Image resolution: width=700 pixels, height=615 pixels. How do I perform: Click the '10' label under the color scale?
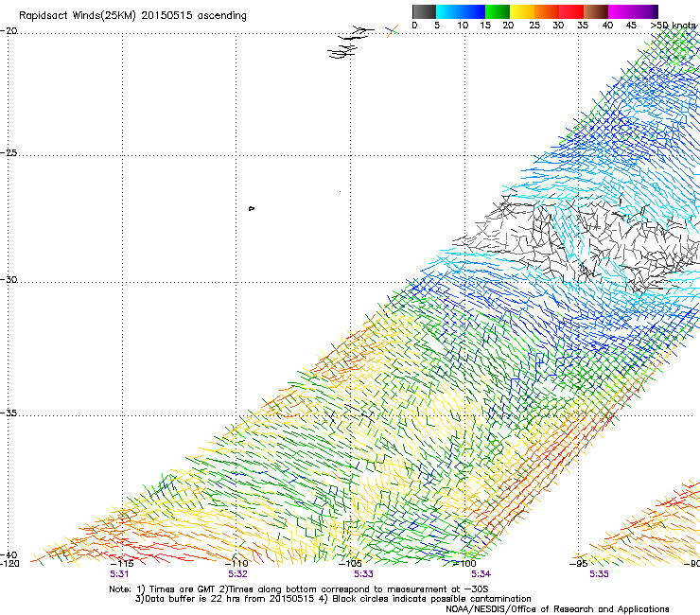tap(463, 26)
